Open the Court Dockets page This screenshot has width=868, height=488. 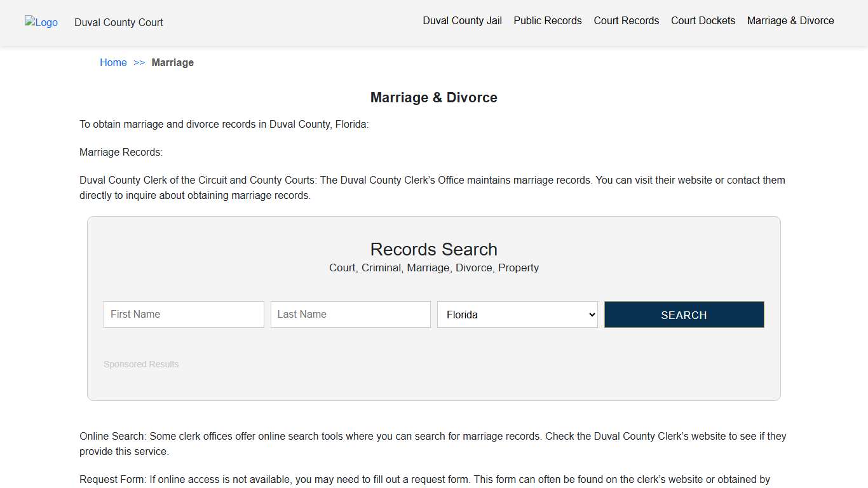(703, 20)
